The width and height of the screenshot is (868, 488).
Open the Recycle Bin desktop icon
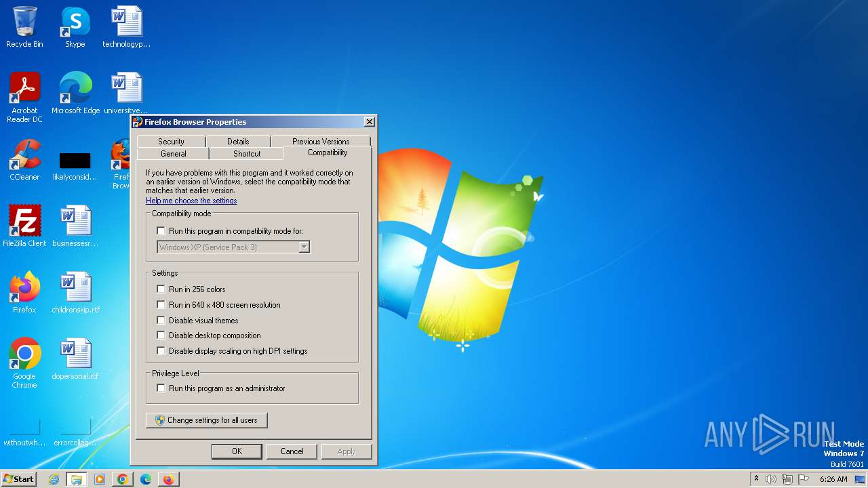point(24,27)
